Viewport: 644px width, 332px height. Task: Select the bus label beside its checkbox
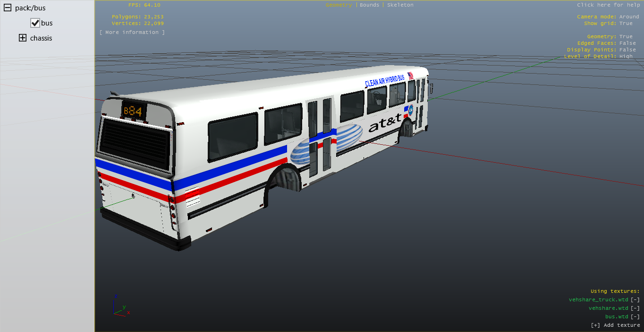pos(47,23)
